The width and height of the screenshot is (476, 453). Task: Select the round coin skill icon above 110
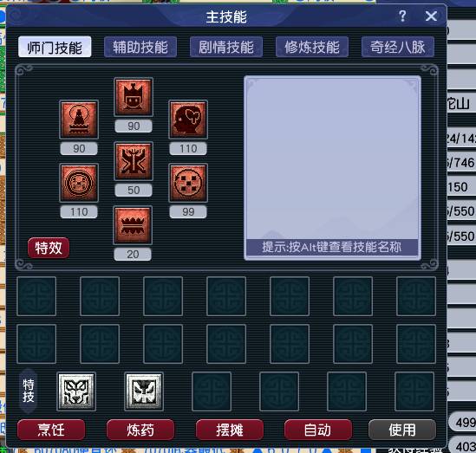coord(79,183)
